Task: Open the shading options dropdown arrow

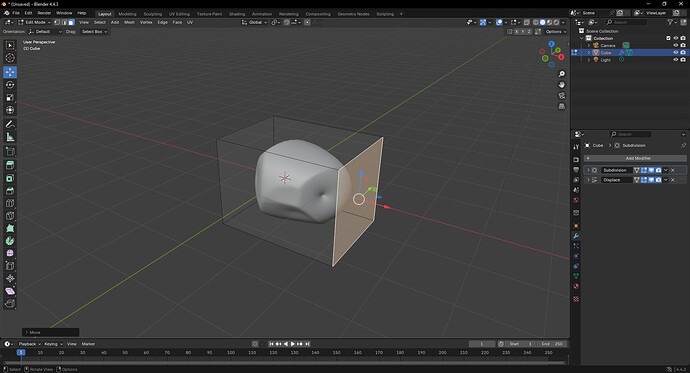Action: 564,22
